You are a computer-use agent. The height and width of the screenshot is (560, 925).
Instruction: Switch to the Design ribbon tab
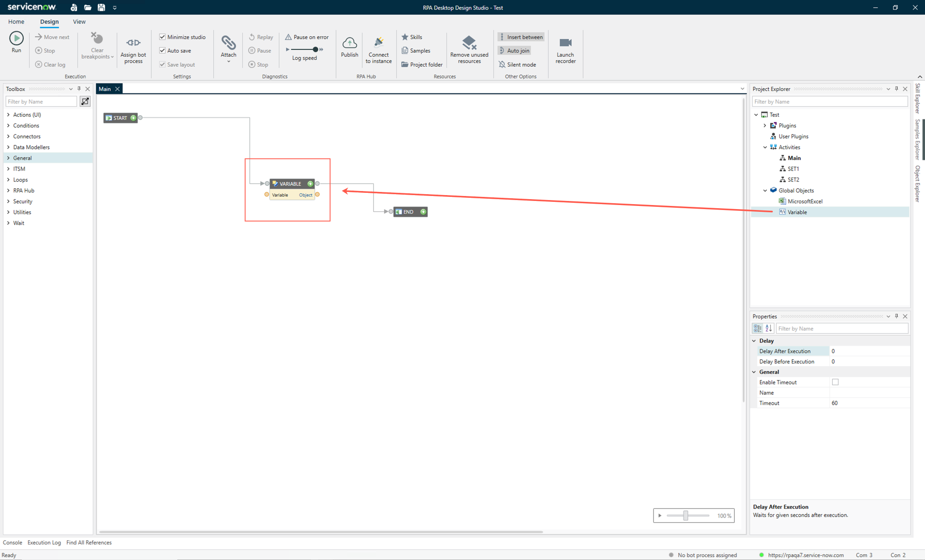click(49, 22)
